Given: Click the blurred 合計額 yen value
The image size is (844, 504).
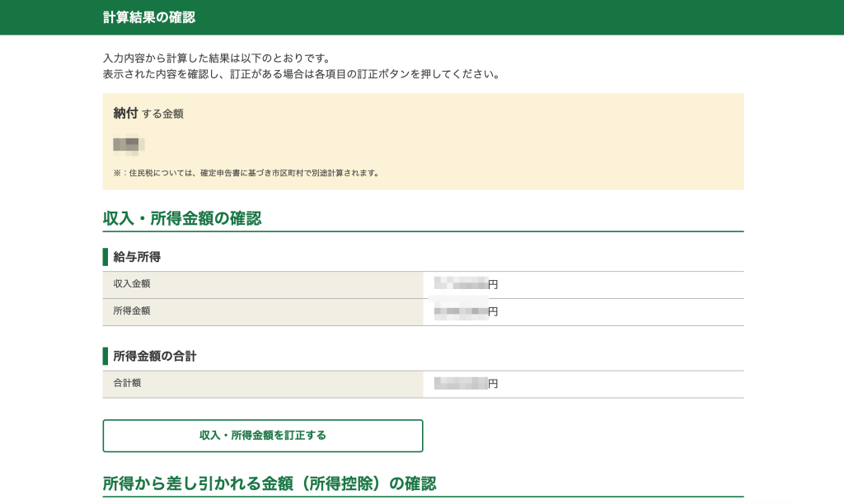Looking at the screenshot, I should click(x=465, y=383).
